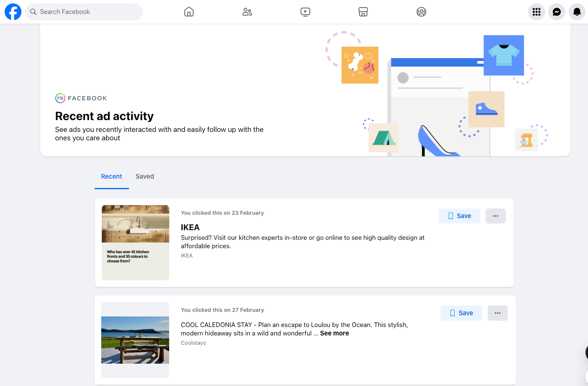Switch to the Recent tab
Screen dimensions: 588x386
pyautogui.click(x=111, y=177)
